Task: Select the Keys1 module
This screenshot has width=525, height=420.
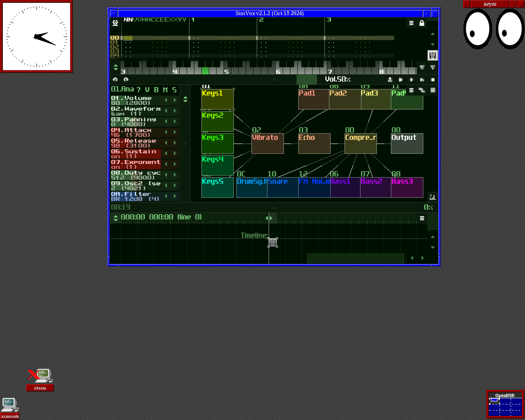Action: tap(217, 99)
